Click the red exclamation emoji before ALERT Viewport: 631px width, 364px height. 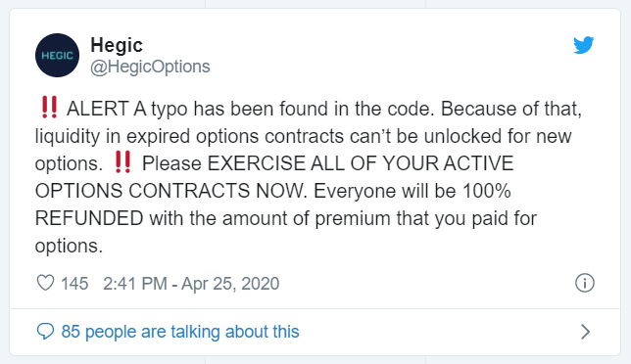50,108
